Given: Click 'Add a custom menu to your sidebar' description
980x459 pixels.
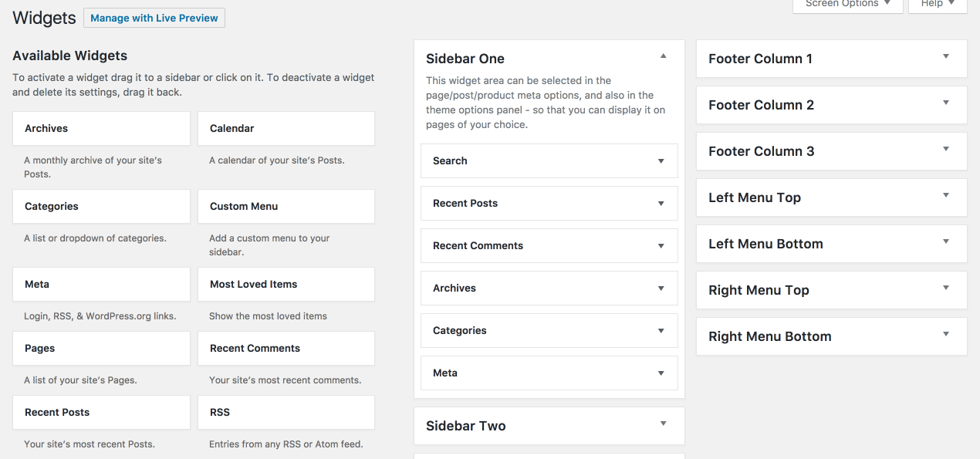Looking at the screenshot, I should pos(269,245).
